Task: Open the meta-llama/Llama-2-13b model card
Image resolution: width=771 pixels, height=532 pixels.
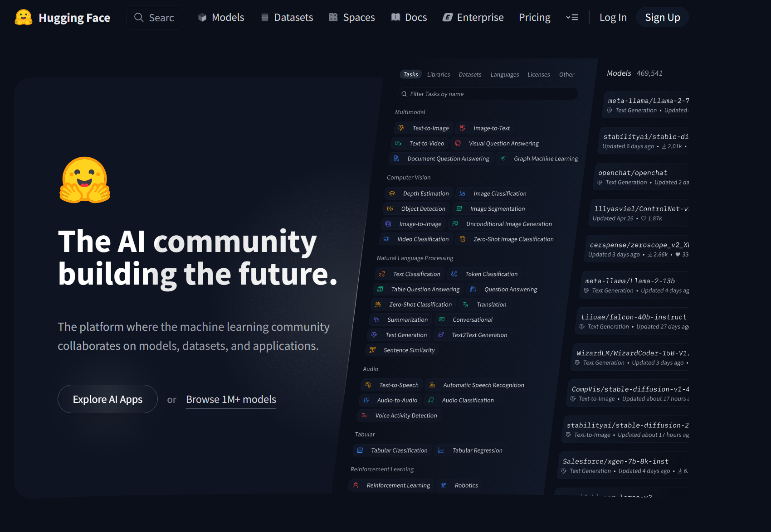Action: (634, 285)
